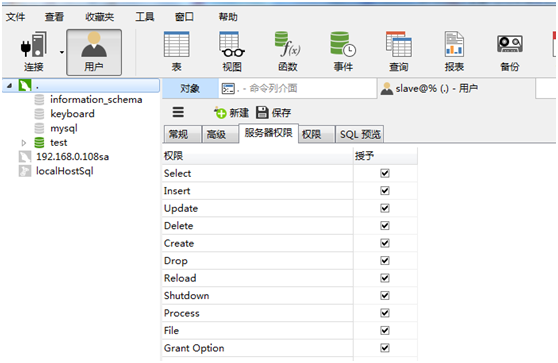Click the New (新建) button
This screenshot has width=558, height=363.
click(x=231, y=113)
